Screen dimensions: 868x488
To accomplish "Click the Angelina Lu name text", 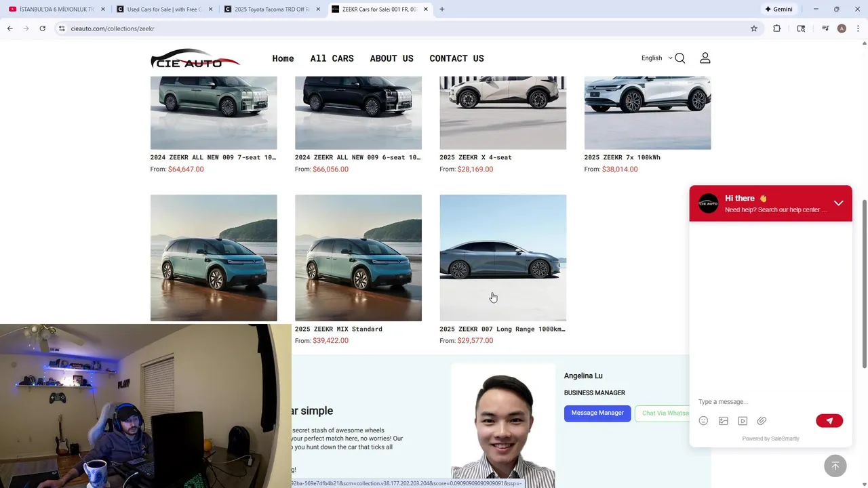I will click(583, 376).
